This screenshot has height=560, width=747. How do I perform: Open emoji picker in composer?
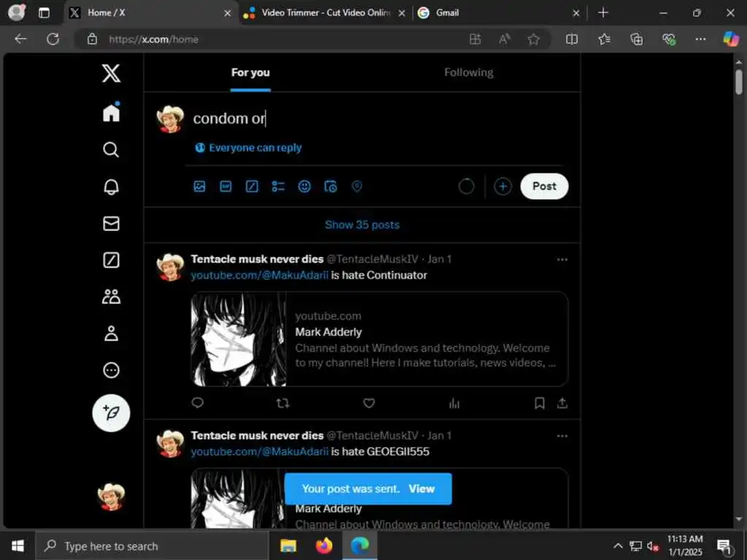pyautogui.click(x=304, y=186)
